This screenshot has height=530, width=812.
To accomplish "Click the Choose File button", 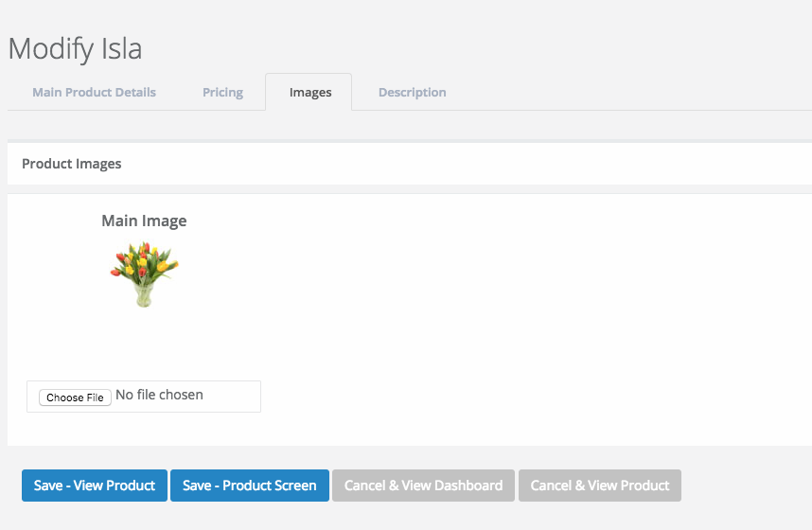I will click(x=75, y=397).
